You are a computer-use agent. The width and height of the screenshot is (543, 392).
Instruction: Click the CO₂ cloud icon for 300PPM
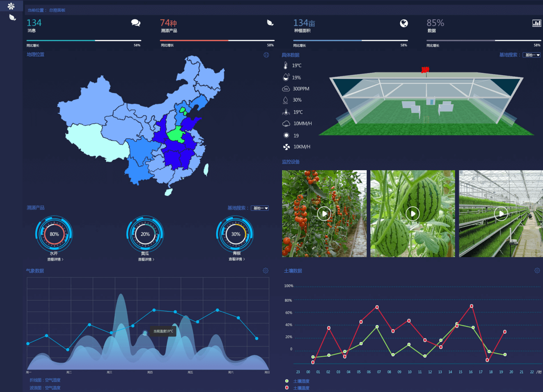point(286,89)
